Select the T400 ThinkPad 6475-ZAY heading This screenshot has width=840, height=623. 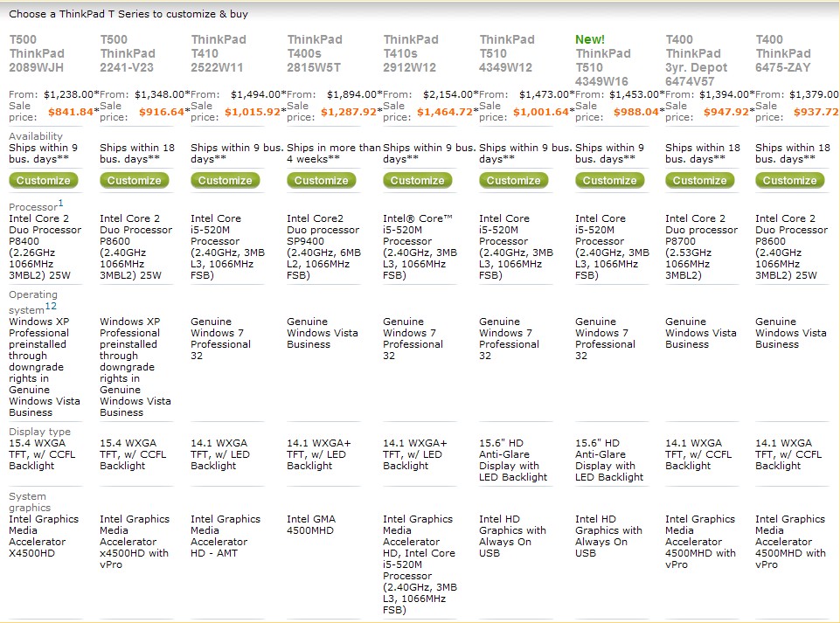(x=783, y=53)
